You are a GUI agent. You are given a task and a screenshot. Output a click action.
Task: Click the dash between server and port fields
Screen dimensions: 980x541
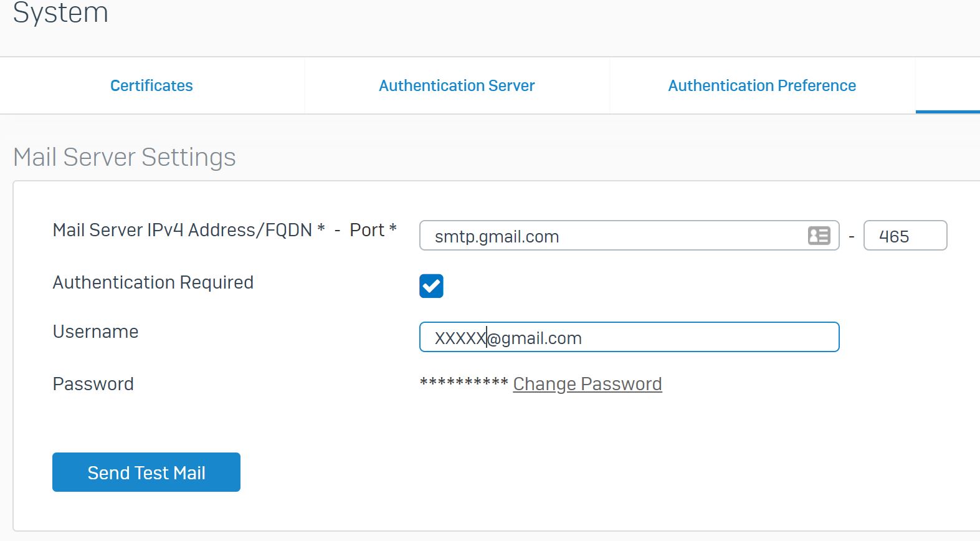tap(852, 237)
